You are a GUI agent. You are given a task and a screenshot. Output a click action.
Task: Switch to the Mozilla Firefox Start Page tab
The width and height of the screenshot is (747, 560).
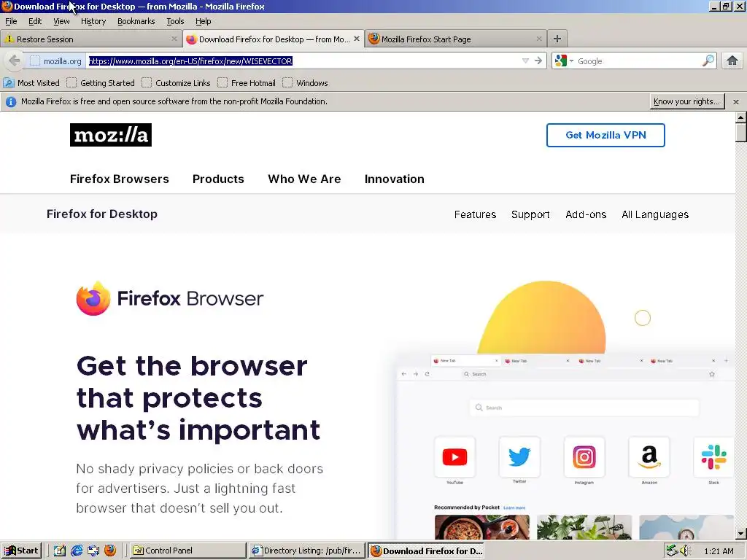455,39
